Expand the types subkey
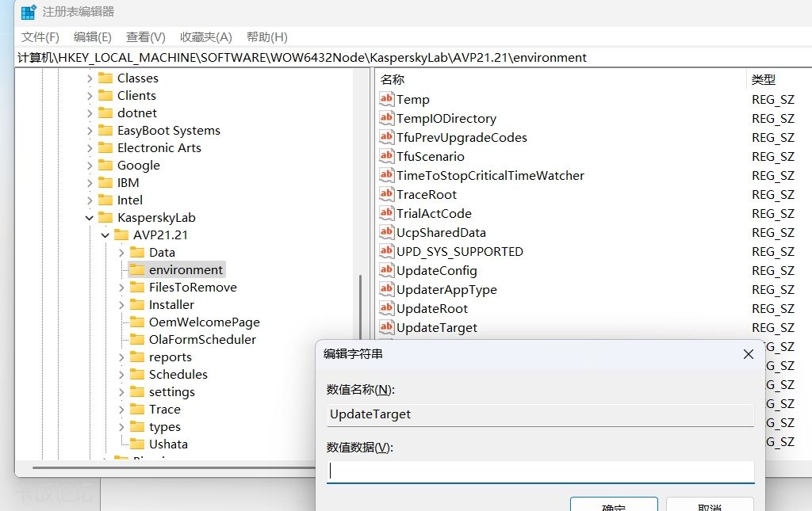 (x=121, y=427)
